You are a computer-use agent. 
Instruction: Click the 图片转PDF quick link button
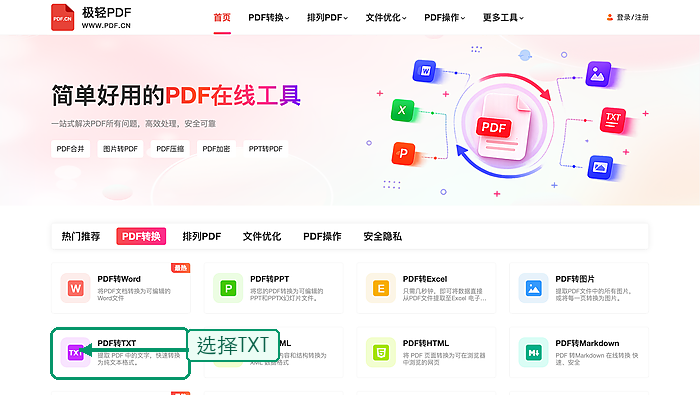point(120,149)
